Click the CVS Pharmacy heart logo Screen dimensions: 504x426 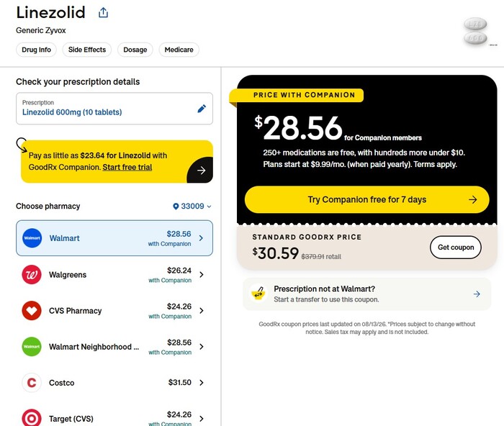coord(32,311)
